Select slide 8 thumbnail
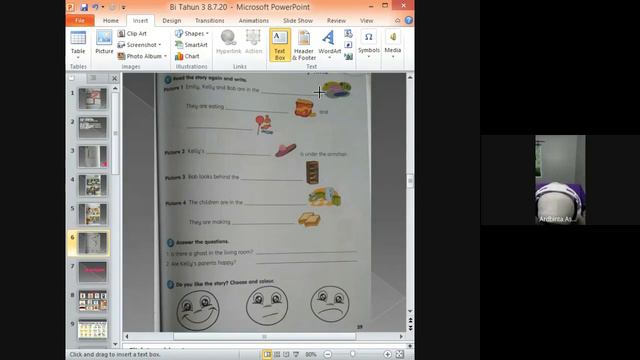 pyautogui.click(x=93, y=301)
